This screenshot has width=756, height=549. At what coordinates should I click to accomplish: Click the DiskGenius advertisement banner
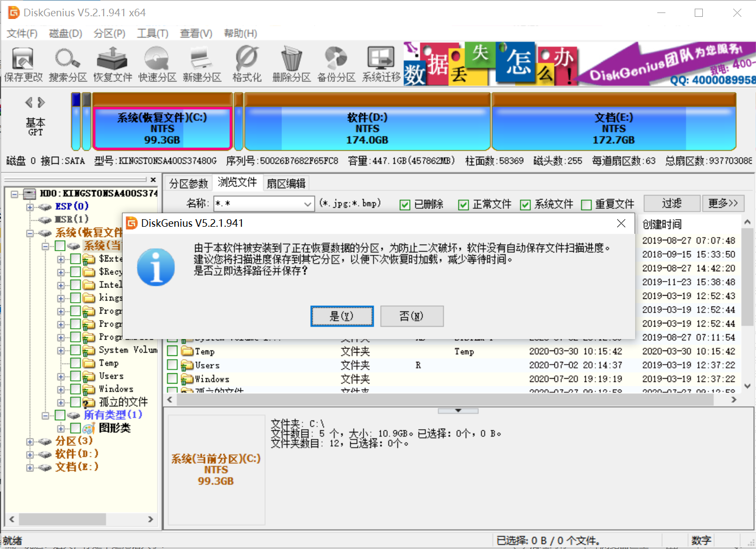(x=579, y=63)
